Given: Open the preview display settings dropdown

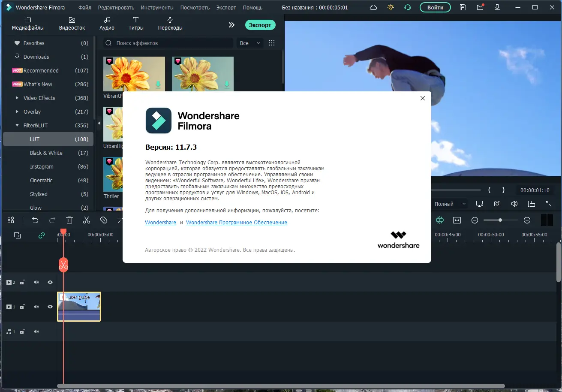Looking at the screenshot, I should click(480, 204).
